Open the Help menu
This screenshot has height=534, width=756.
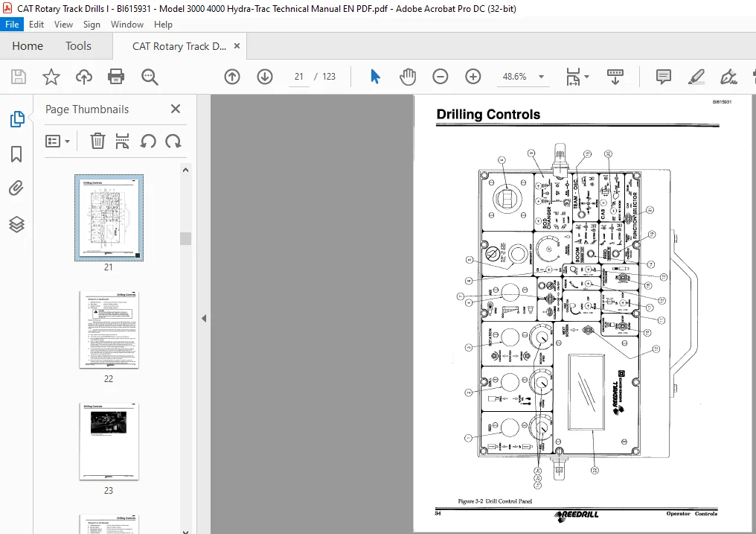click(163, 24)
